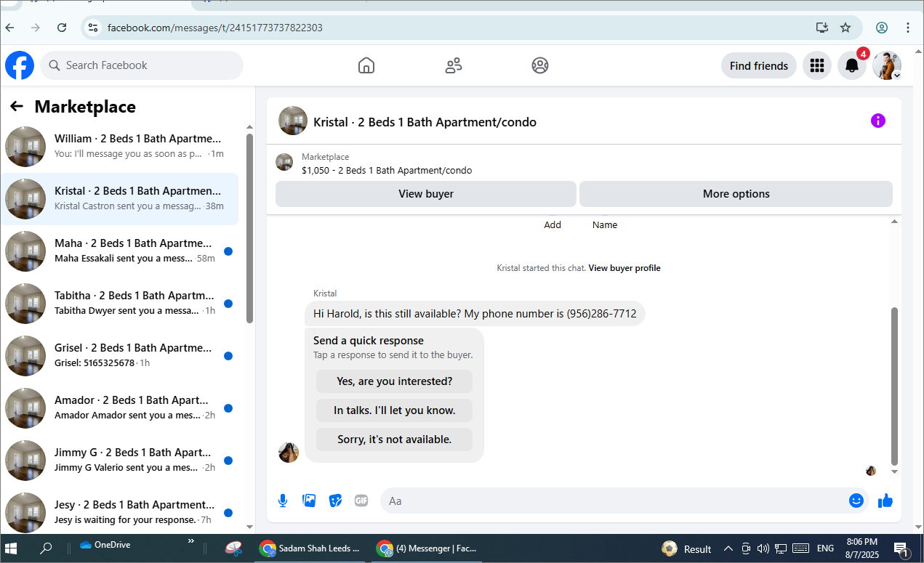Click the browser back arrow

(x=9, y=28)
